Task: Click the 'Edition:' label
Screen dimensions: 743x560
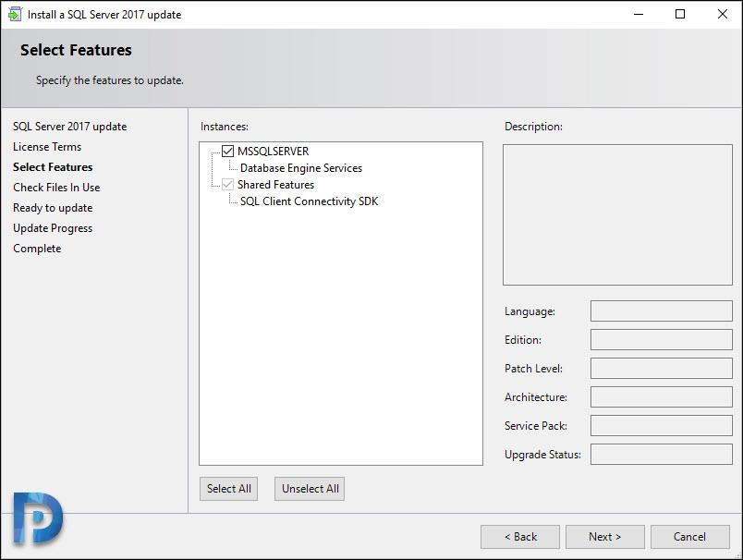Action: coord(523,340)
